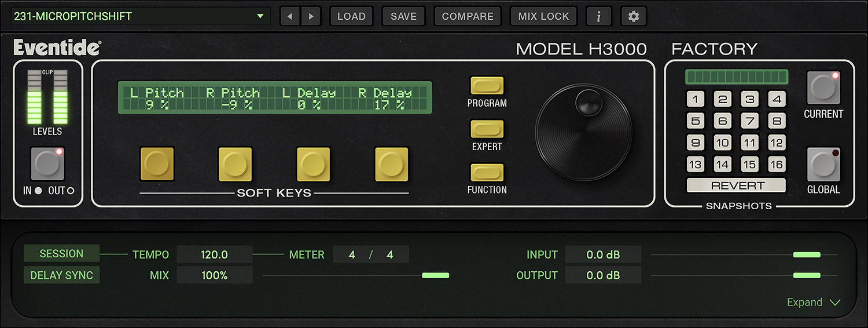Expand the bottom panel with Expand chevron

tap(814, 303)
